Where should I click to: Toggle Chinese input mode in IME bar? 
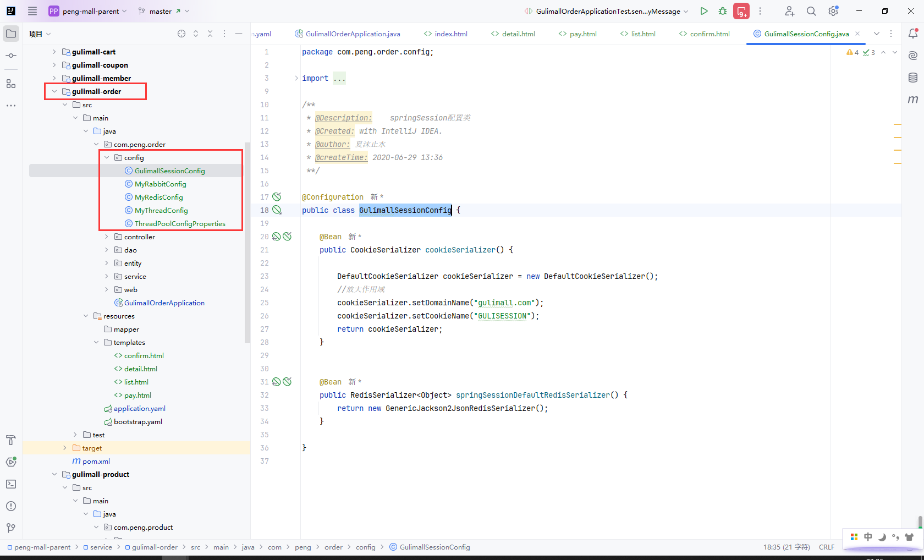point(868,537)
